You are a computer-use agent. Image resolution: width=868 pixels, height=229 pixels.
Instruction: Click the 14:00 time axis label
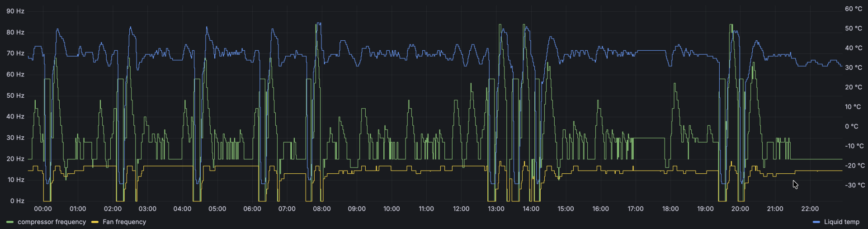point(531,209)
